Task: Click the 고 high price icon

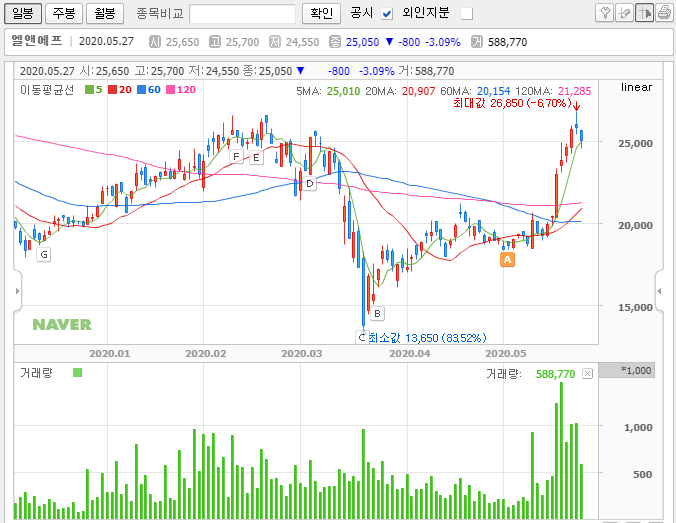Action: 214,42
